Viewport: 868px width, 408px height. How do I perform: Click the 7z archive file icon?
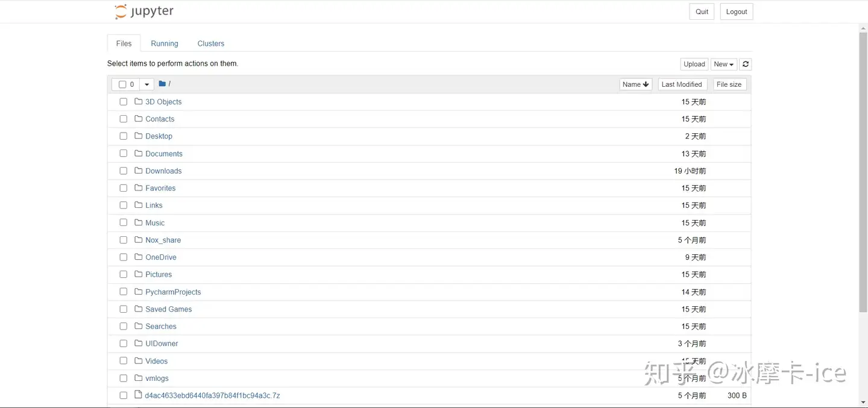[139, 395]
